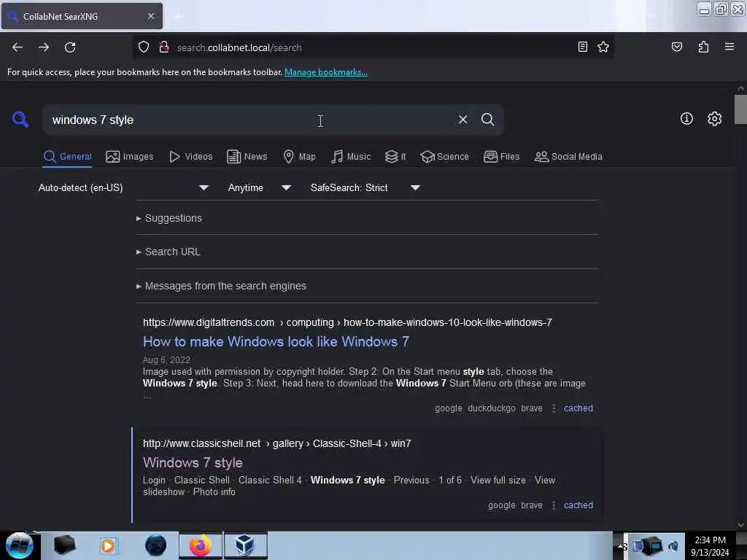Open the Pocket save icon

tap(676, 47)
